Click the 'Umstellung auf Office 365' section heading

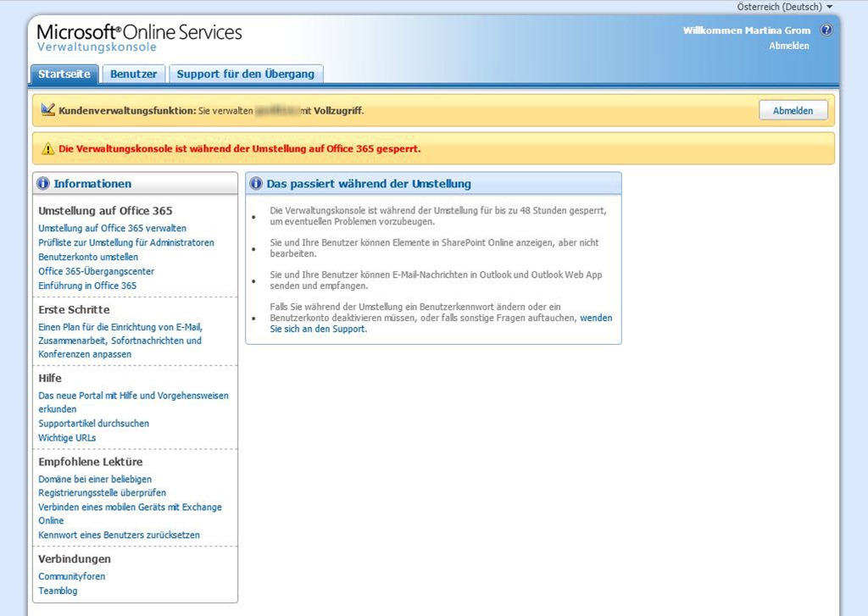[x=105, y=211]
